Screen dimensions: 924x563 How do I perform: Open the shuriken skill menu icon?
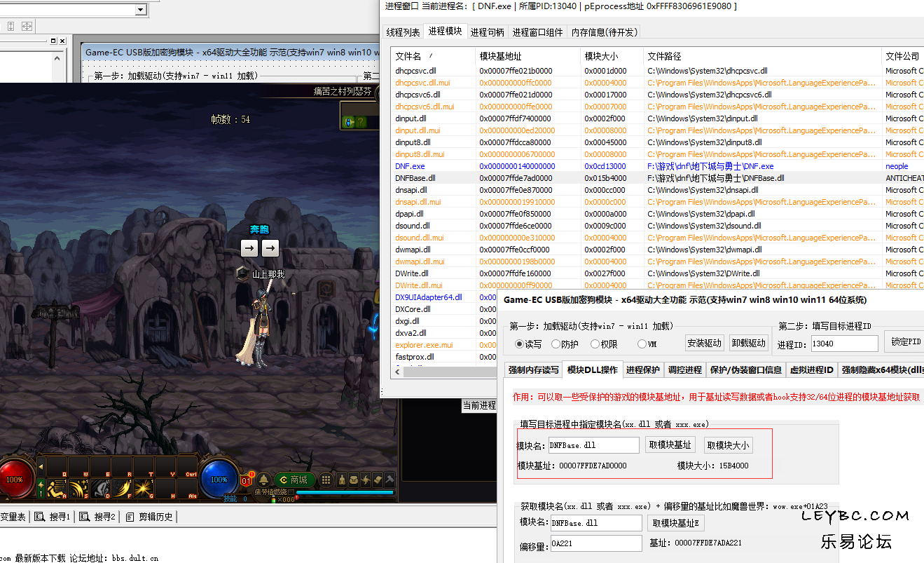click(366, 480)
